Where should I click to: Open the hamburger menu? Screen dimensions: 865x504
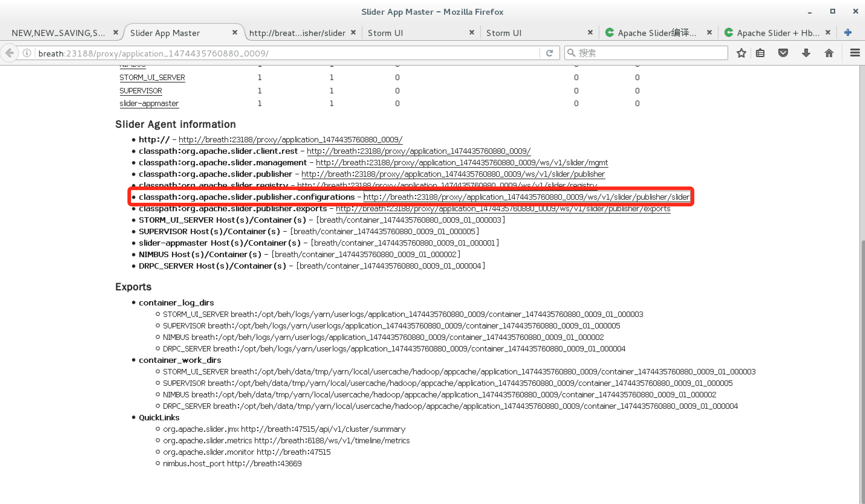(855, 53)
